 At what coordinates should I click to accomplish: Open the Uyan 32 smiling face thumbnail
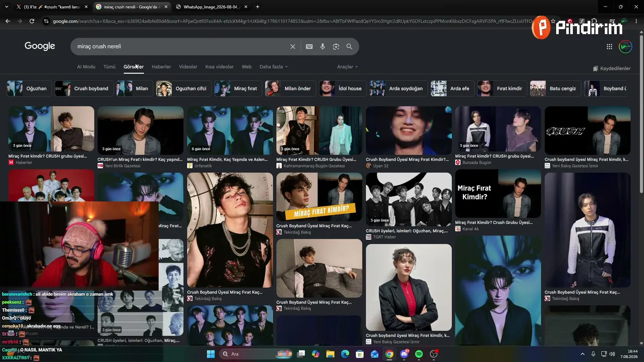click(x=409, y=130)
